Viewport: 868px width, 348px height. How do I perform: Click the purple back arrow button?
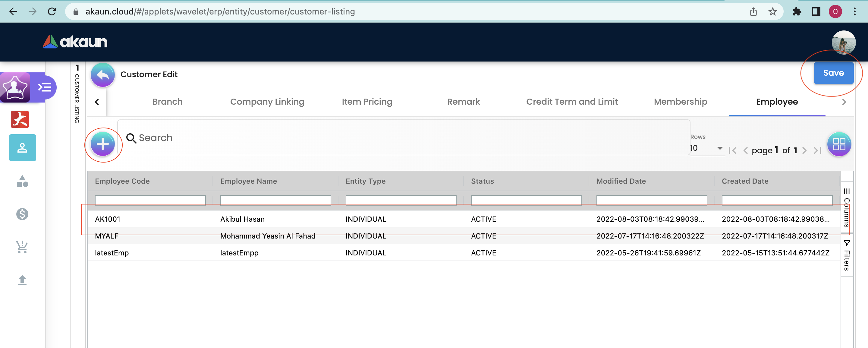coord(102,75)
